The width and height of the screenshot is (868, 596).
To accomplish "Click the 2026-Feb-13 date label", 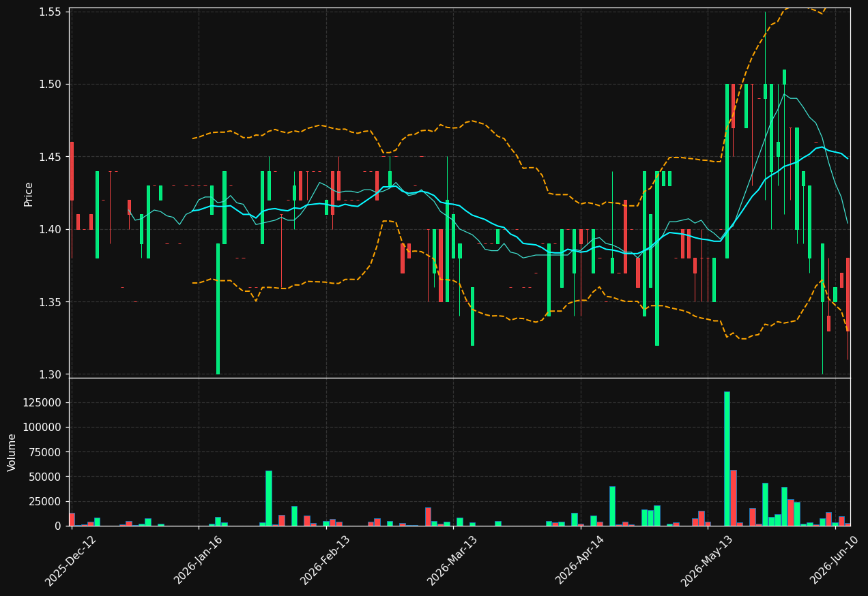I will point(325,561).
